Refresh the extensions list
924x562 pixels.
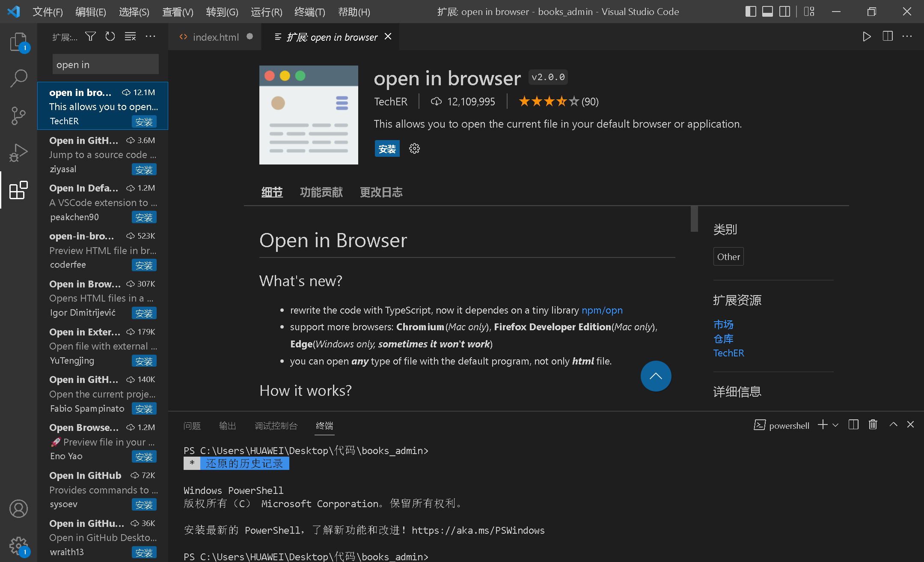tap(110, 36)
